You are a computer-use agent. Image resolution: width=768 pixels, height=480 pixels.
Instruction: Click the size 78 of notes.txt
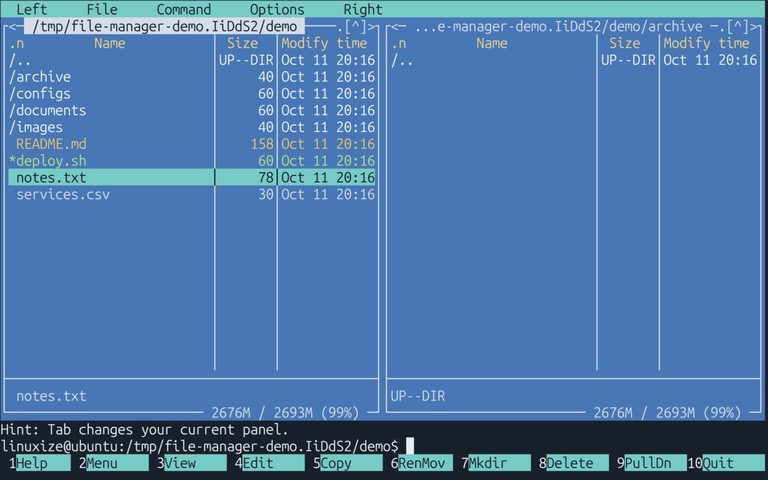pyautogui.click(x=266, y=177)
